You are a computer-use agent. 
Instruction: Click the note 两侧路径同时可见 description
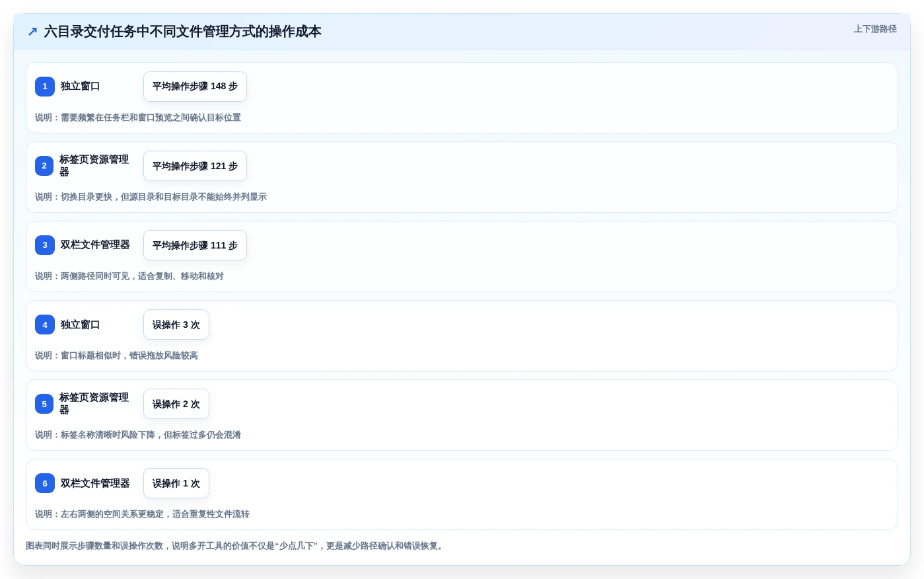pyautogui.click(x=129, y=276)
